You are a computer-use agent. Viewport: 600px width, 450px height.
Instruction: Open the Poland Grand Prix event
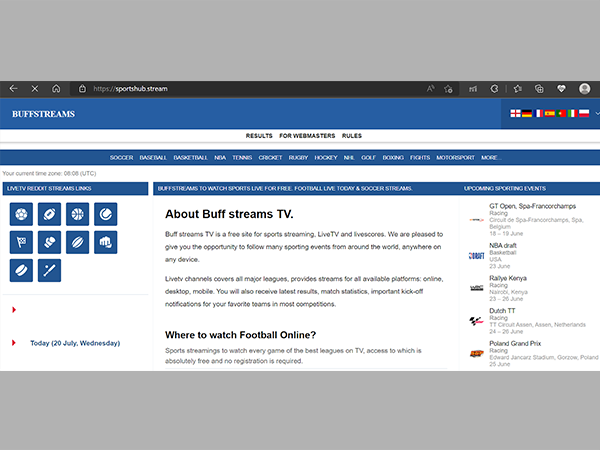point(515,343)
